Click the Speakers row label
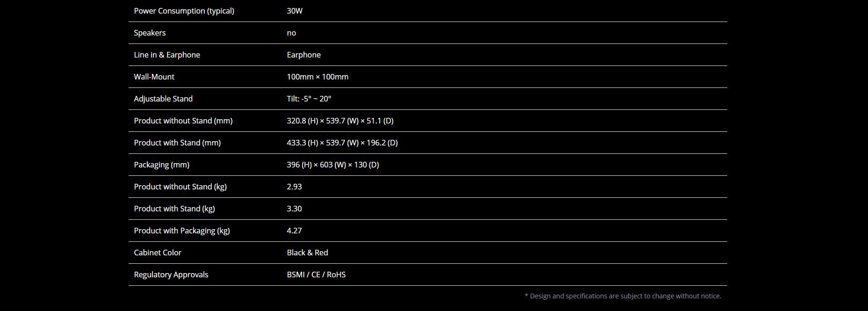The image size is (868, 311). point(150,33)
